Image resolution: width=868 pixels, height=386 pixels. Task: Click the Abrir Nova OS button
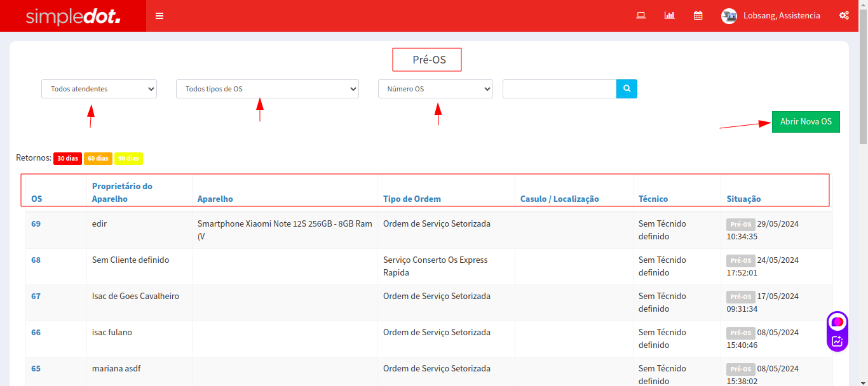coord(806,121)
